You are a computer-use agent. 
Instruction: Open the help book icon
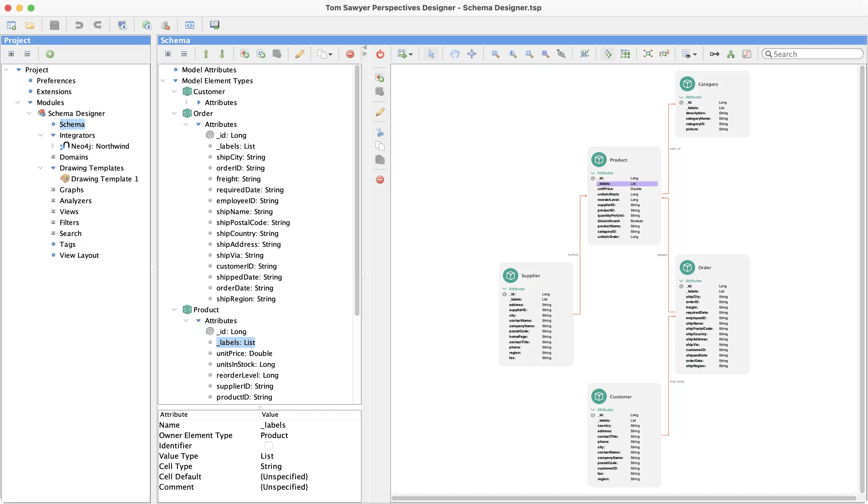click(215, 25)
